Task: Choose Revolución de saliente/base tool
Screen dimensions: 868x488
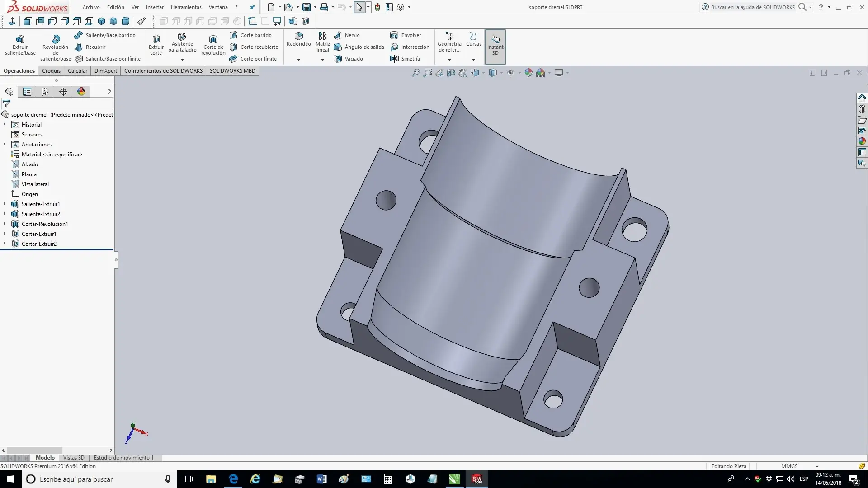Action: pos(56,47)
